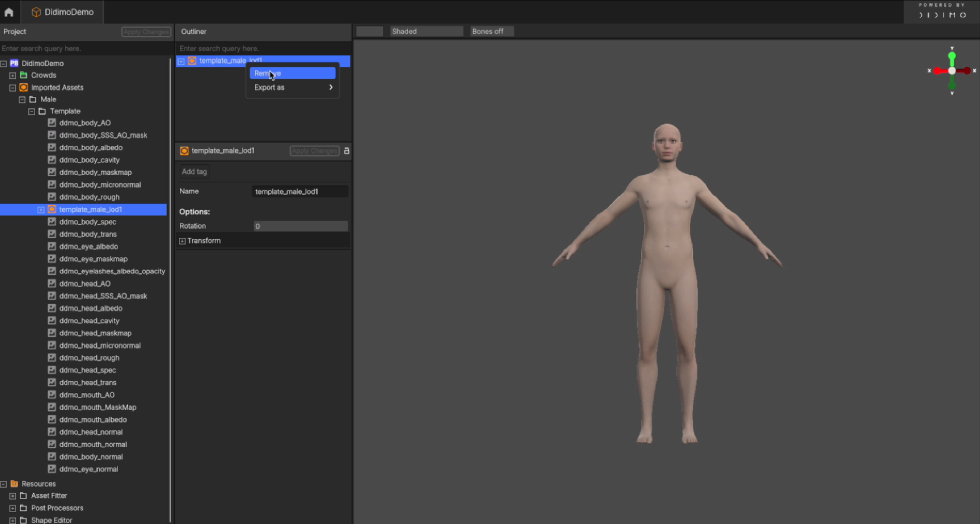
Task: Click the ddmo_body_albedo texture icon
Action: click(52, 147)
